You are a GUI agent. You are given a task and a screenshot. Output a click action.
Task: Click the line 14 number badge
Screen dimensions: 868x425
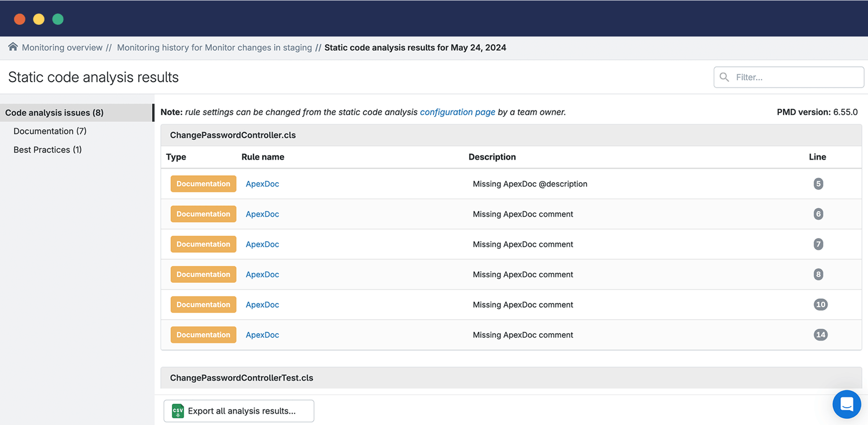820,335
